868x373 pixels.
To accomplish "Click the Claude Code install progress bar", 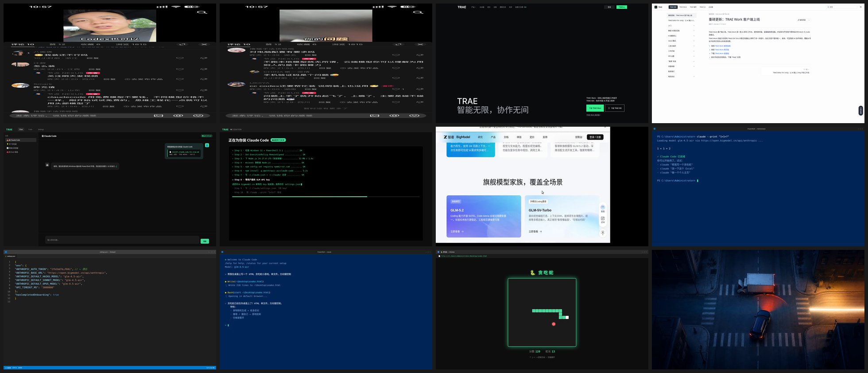I will click(x=325, y=196).
